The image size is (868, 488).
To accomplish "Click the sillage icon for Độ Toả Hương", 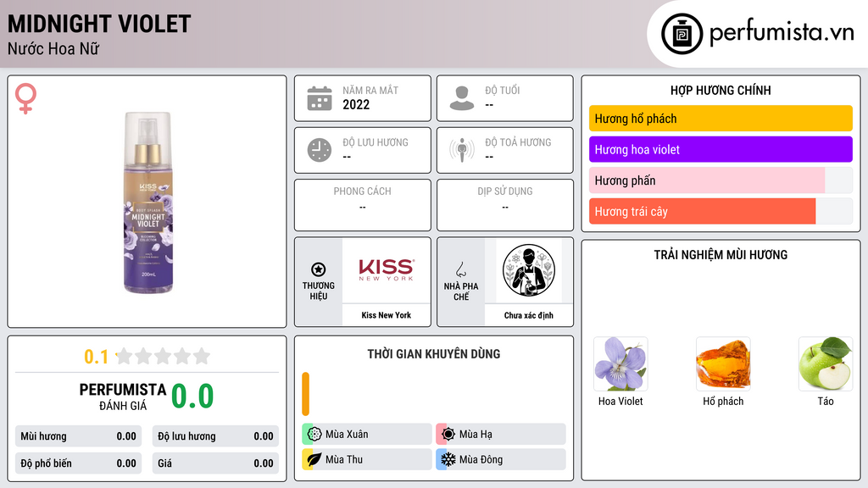I will point(462,150).
